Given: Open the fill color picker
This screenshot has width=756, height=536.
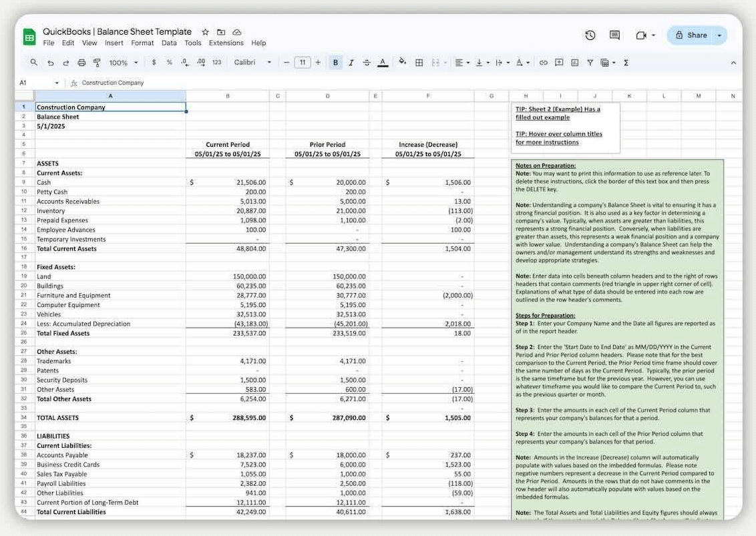Looking at the screenshot, I should pyautogui.click(x=403, y=61).
